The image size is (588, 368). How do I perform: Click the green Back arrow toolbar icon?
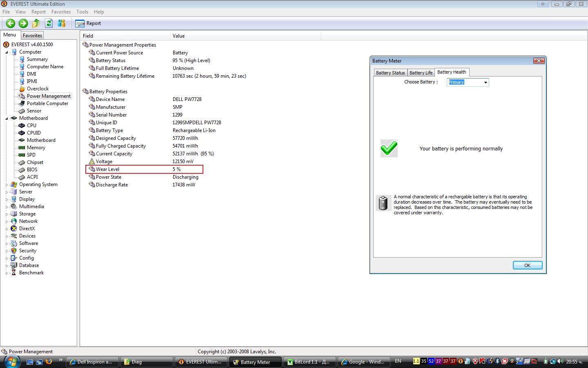click(11, 23)
